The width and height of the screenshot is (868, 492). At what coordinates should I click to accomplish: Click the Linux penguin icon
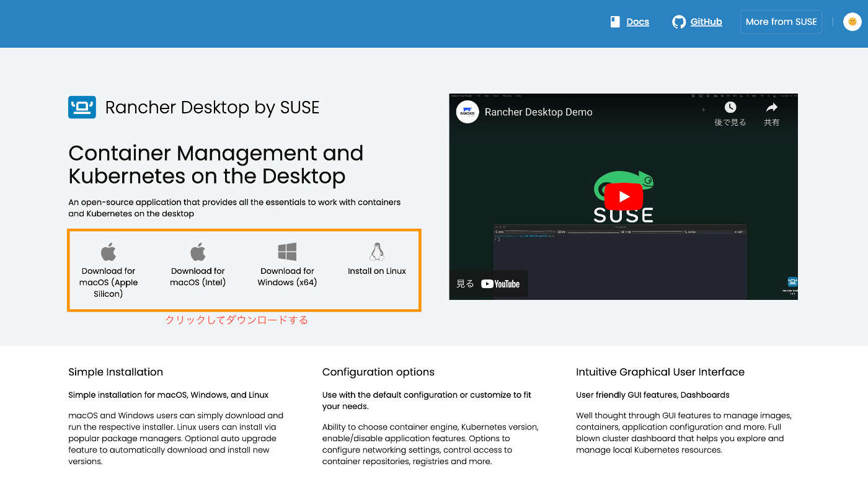tap(377, 252)
